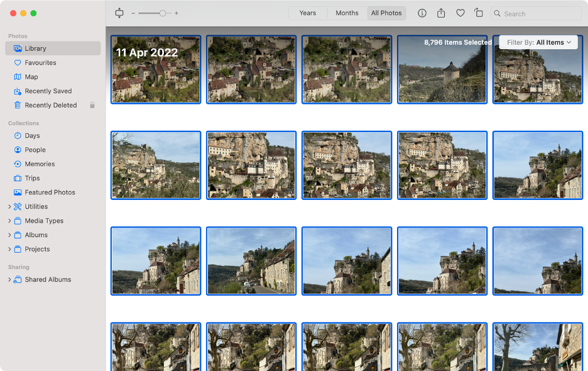
Task: Favourite selected photos with the heart icon
Action: tap(460, 13)
